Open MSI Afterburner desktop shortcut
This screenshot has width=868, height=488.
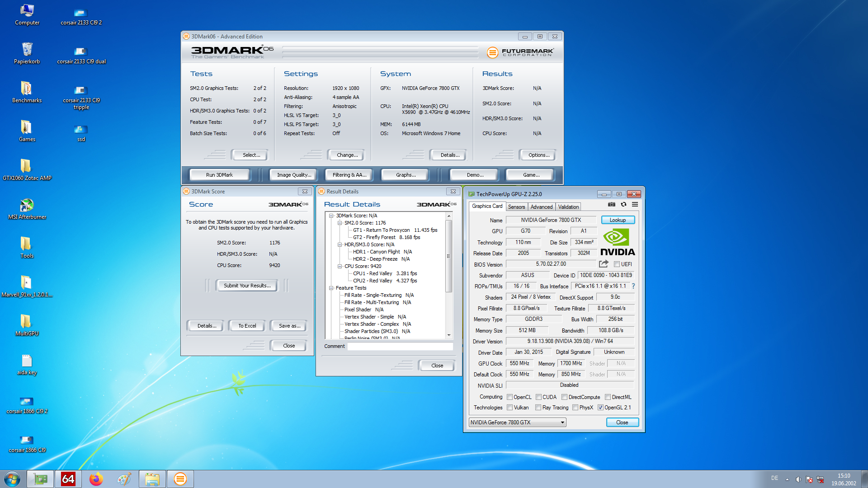(27, 206)
